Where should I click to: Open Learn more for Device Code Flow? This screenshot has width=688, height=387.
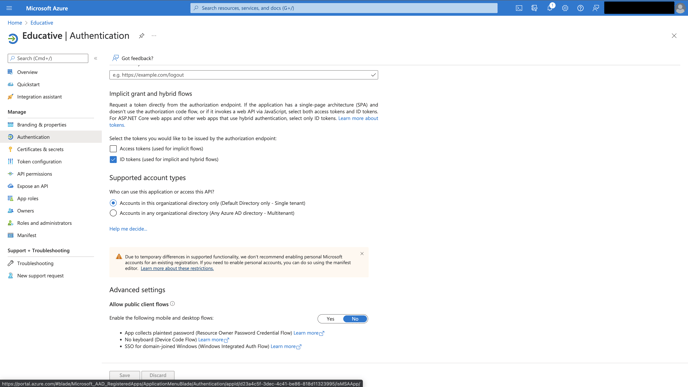coord(213,340)
